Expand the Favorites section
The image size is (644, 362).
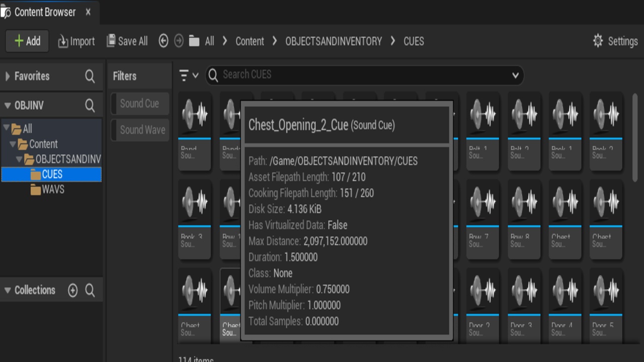8,76
